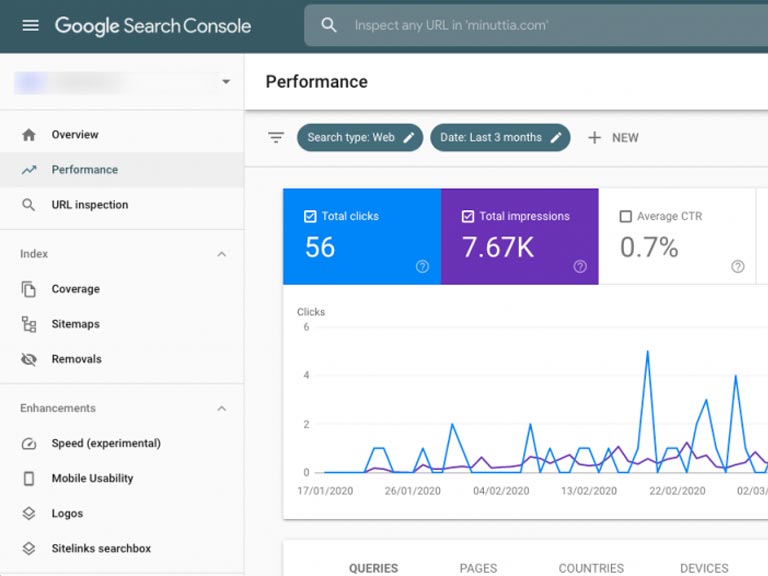Click the 04/02/2020 date label on chart
Viewport: 768px width, 576px height.
(x=501, y=491)
